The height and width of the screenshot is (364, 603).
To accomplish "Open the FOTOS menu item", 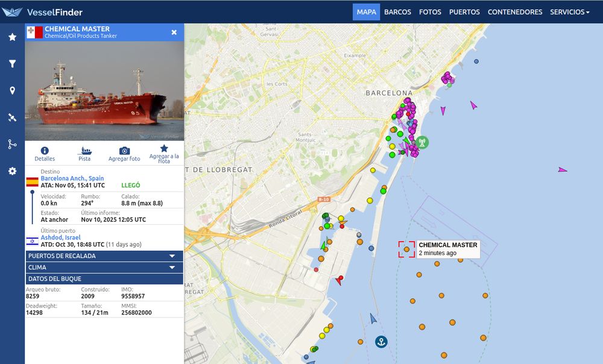I will [x=430, y=12].
